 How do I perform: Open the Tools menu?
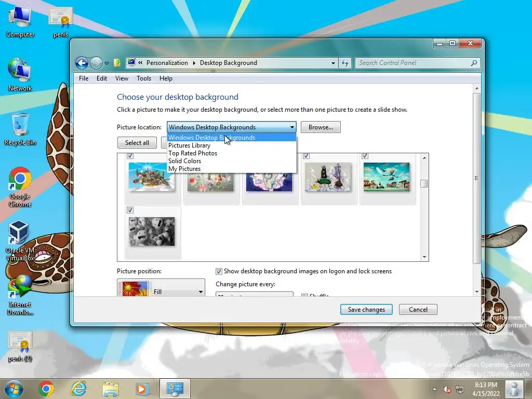[144, 78]
